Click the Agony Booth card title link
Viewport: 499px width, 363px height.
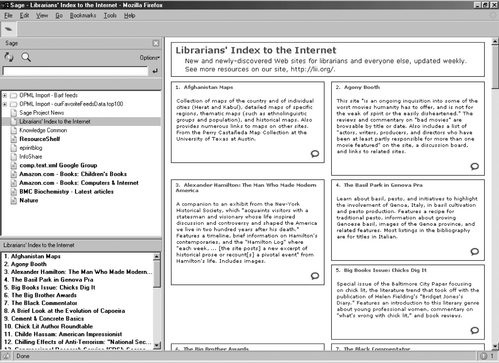(x=362, y=87)
